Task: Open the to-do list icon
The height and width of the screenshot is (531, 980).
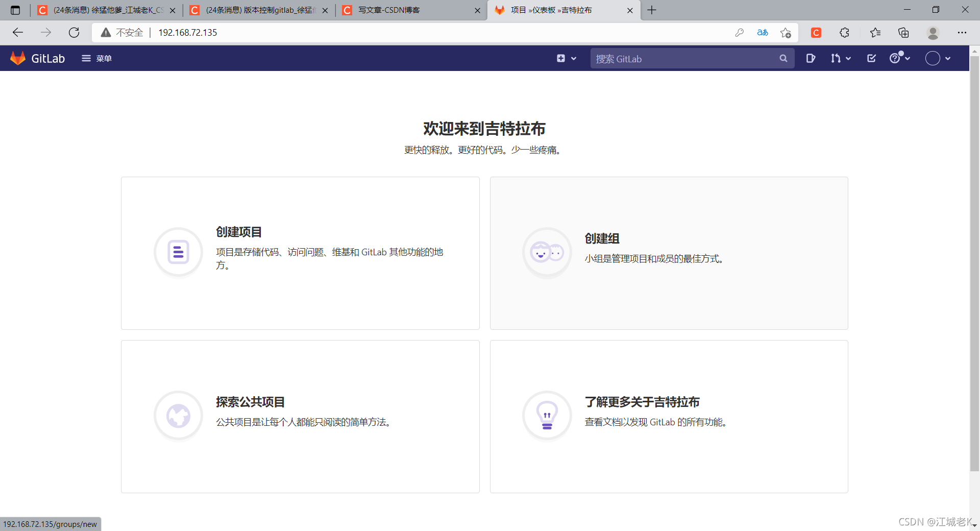Action: (872, 58)
